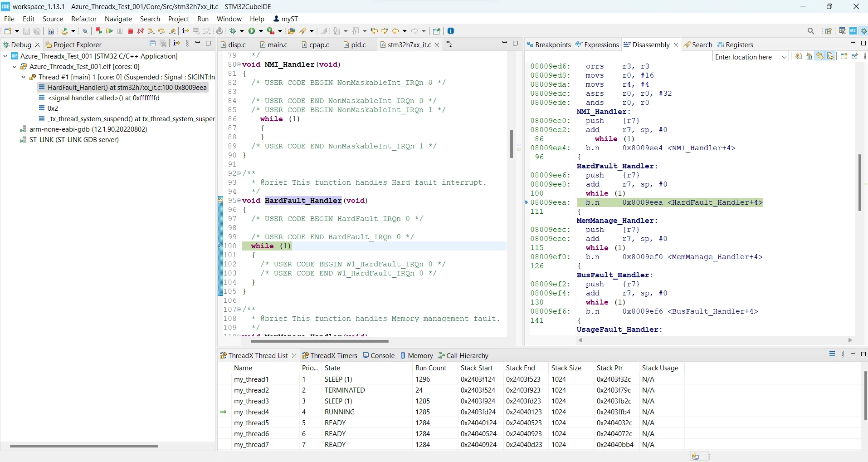Click the Save toolbar icon
This screenshot has height=462, width=868.
click(x=26, y=31)
